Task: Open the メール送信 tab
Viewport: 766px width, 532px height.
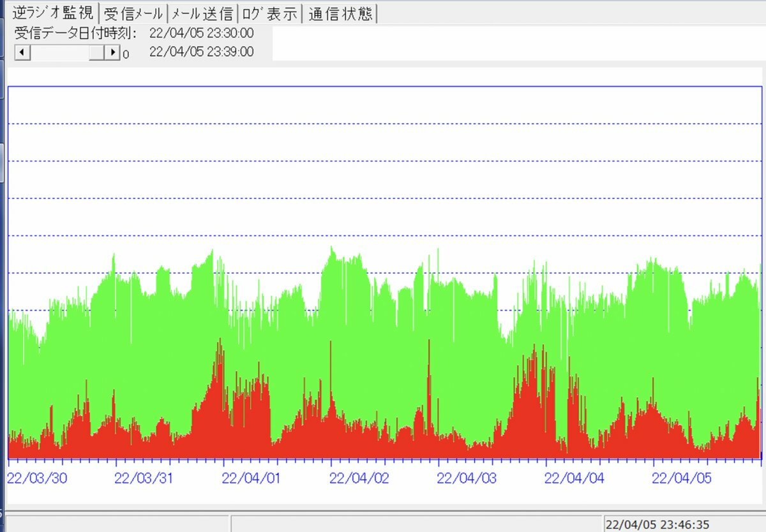Action: click(202, 13)
